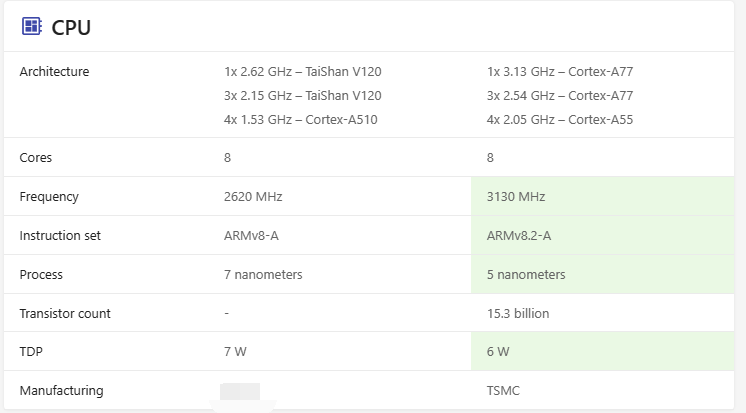
Task: Select the Frequency row label
Action: click(x=49, y=197)
